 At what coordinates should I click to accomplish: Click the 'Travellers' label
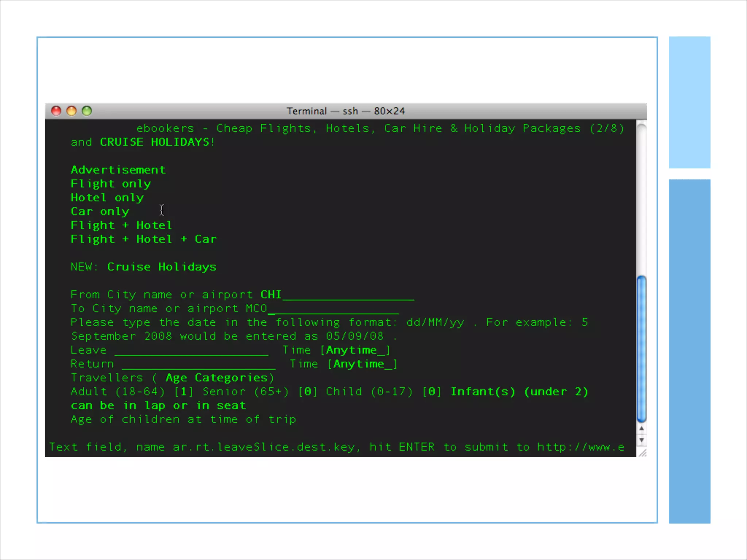click(107, 378)
